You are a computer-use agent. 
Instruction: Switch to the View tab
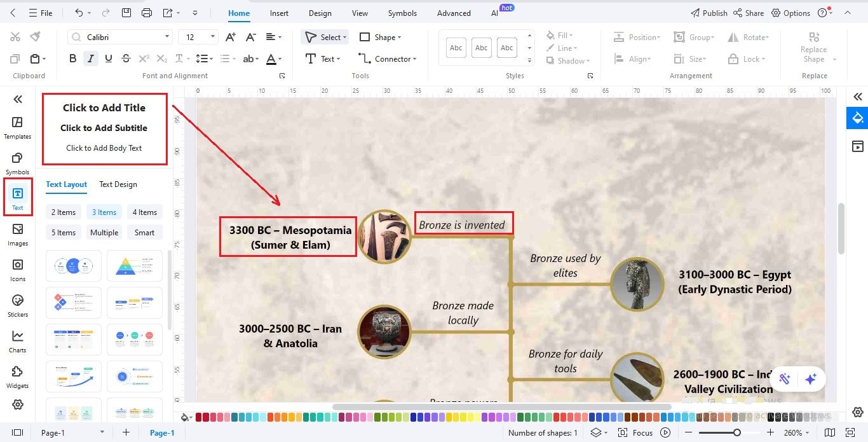point(360,13)
